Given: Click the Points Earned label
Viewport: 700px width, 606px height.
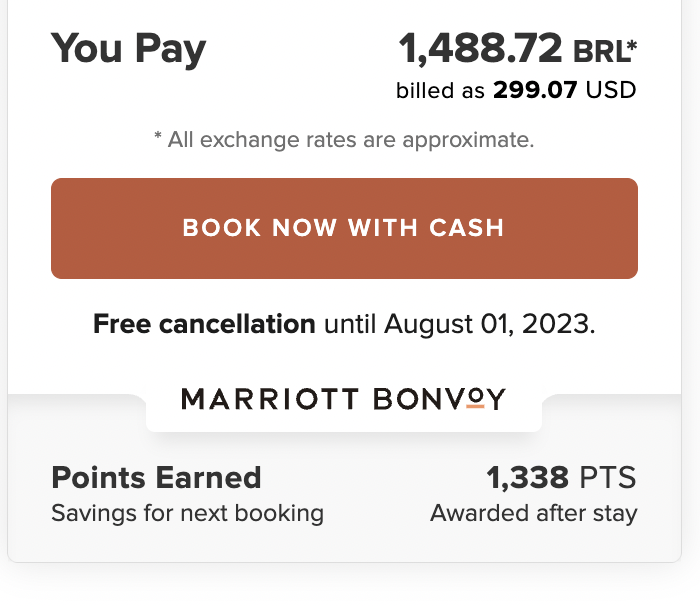Looking at the screenshot, I should pos(156,477).
